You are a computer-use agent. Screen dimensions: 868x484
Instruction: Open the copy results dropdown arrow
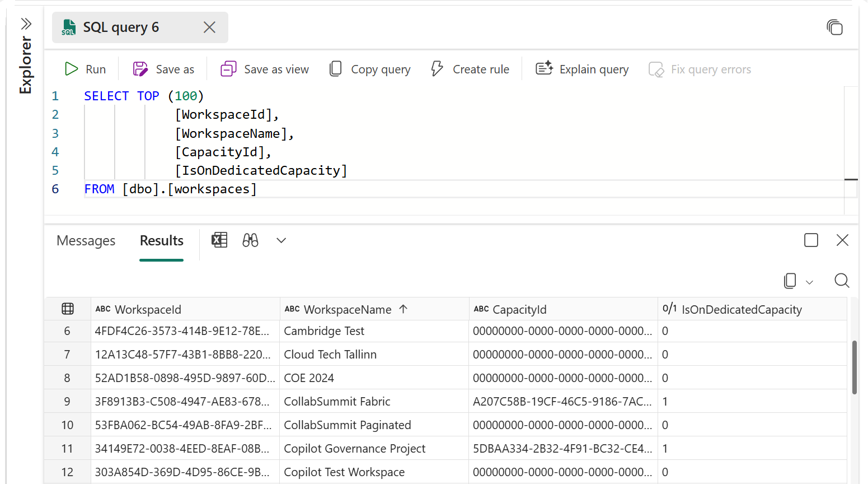tap(809, 282)
